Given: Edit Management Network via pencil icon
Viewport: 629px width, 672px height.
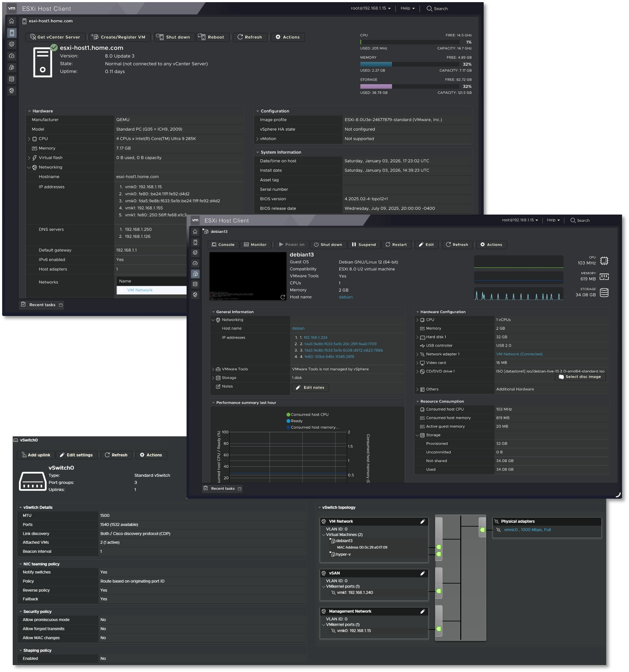Looking at the screenshot, I should [423, 612].
